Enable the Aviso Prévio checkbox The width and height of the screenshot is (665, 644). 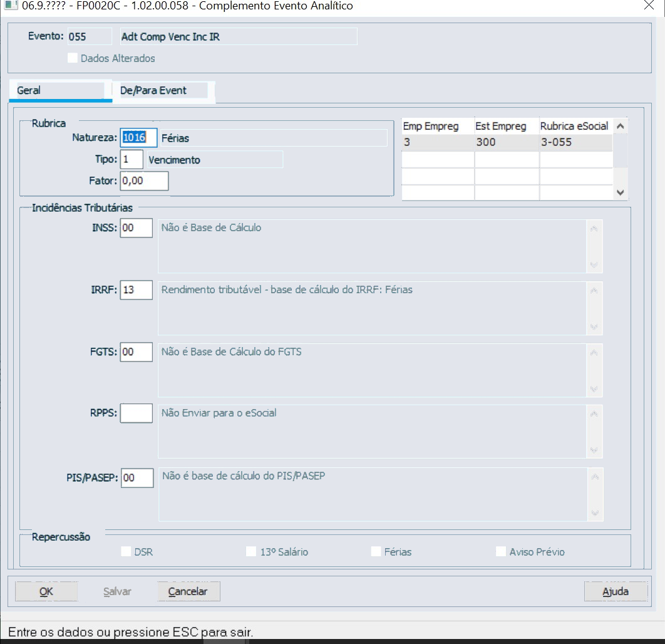[x=501, y=551]
